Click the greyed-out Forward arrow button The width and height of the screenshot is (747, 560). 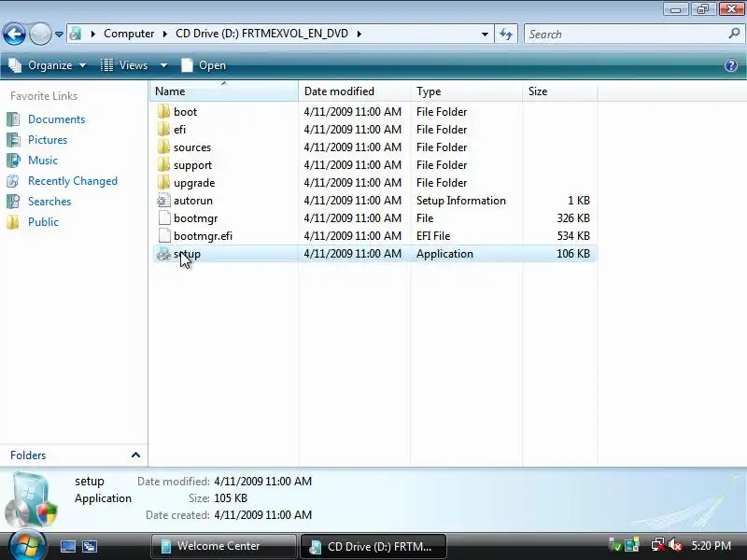coord(40,35)
